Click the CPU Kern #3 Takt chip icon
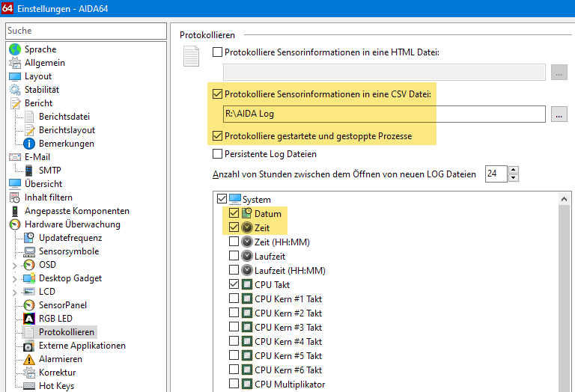 [247, 327]
